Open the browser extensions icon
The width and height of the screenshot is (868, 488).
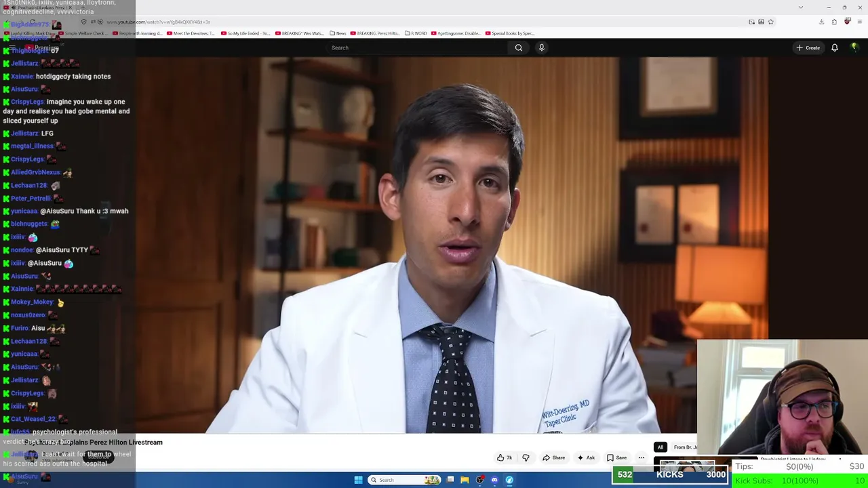pos(834,22)
